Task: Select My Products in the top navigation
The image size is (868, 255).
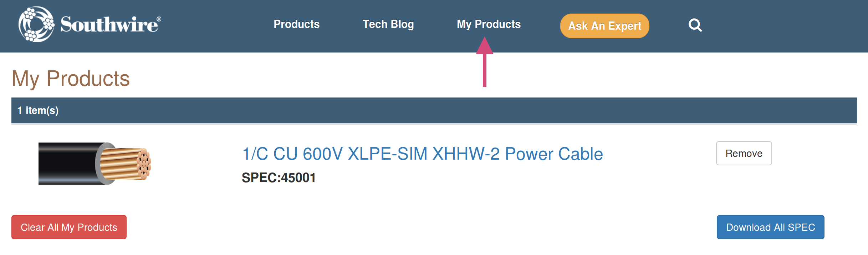Action: [x=489, y=24]
